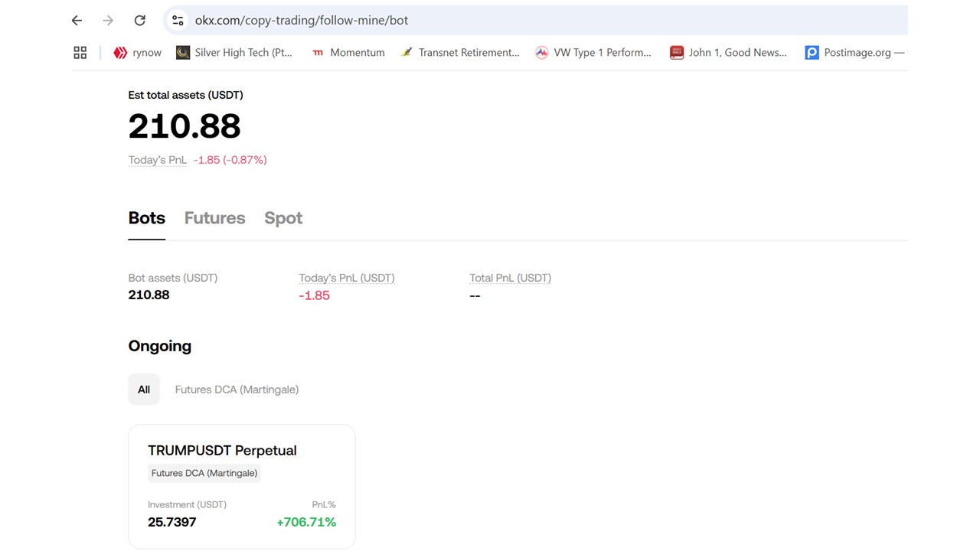Click the Today's PnL label under total assets
The width and height of the screenshot is (980, 551).
coord(157,160)
